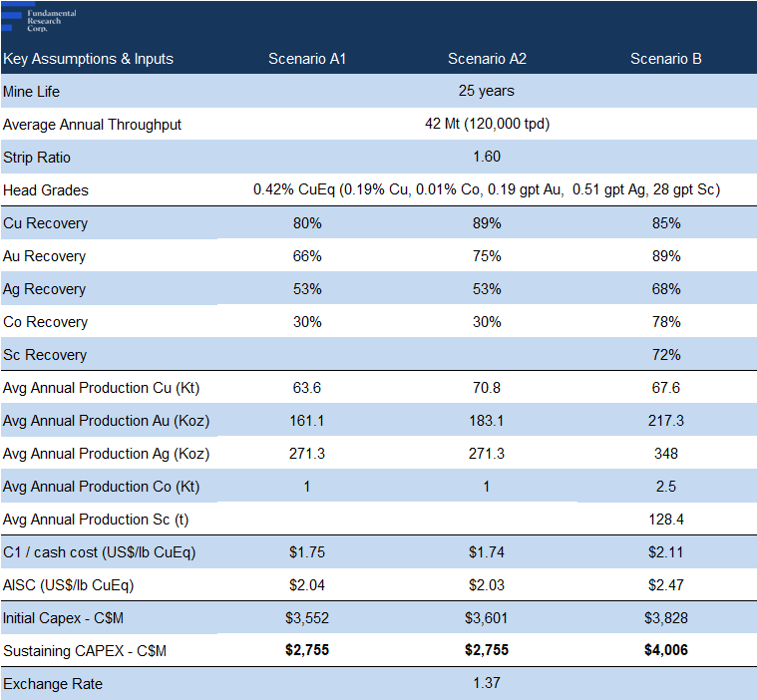
Task: Select Au Recovery 89% in Scenario B
Action: tap(665, 256)
